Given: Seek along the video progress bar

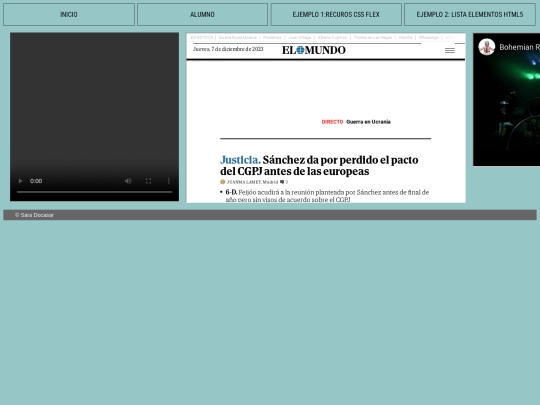Looking at the screenshot, I should coord(94,192).
